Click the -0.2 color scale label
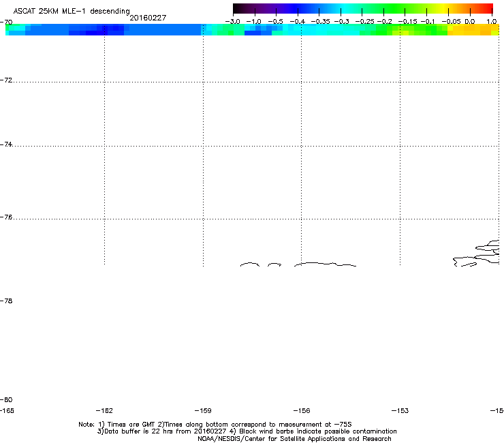The height and width of the screenshot is (443, 504). pos(384,22)
